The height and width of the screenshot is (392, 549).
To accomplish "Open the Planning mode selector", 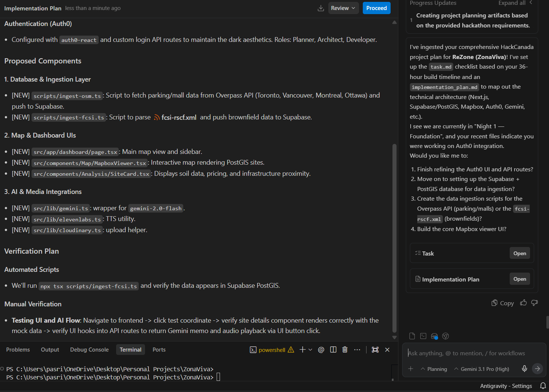I will pos(434,369).
